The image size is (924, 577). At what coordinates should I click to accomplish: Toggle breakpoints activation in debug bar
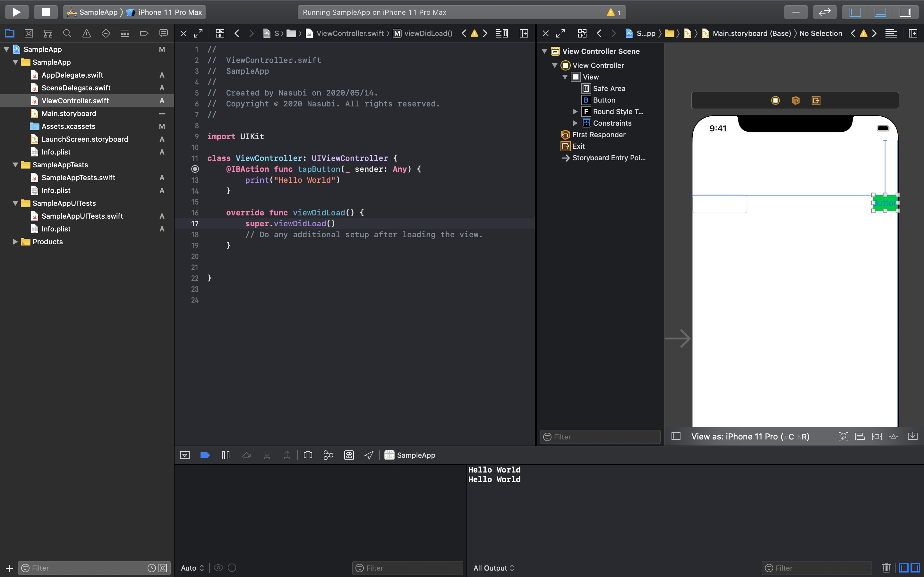pyautogui.click(x=205, y=455)
